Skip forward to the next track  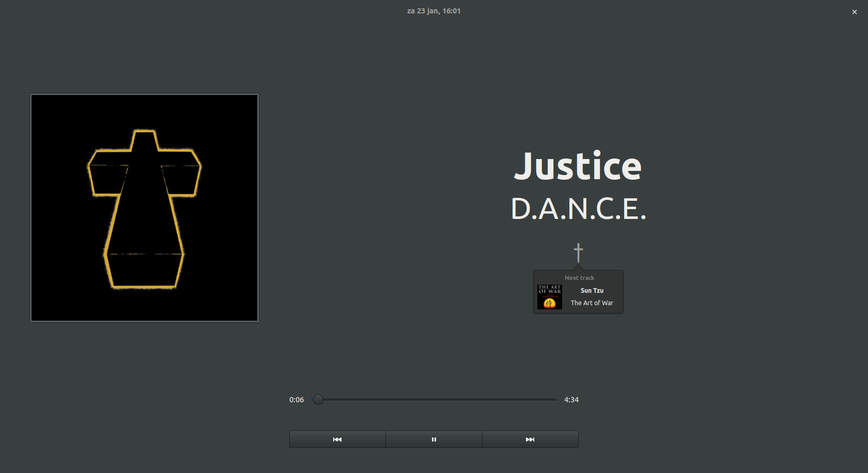[x=530, y=439]
